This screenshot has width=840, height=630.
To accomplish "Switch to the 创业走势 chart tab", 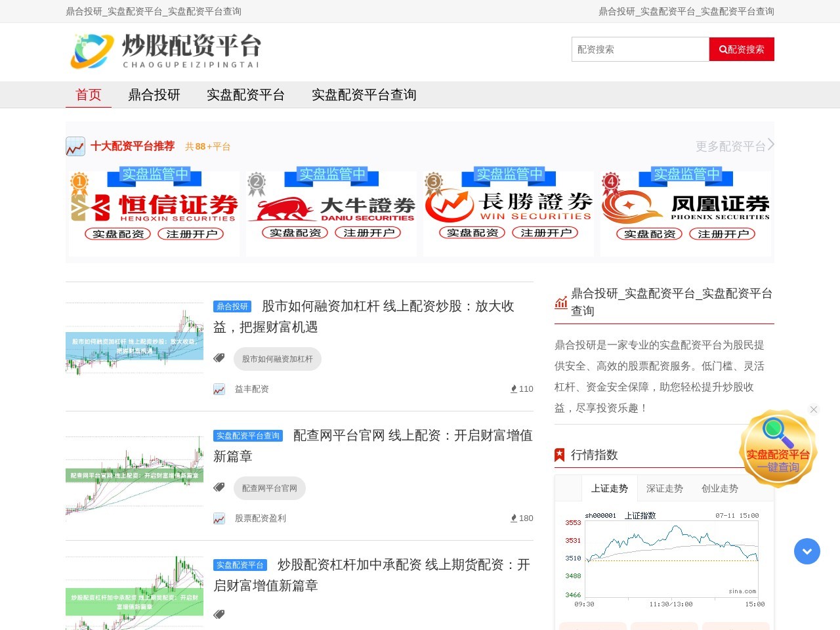I will click(x=719, y=488).
